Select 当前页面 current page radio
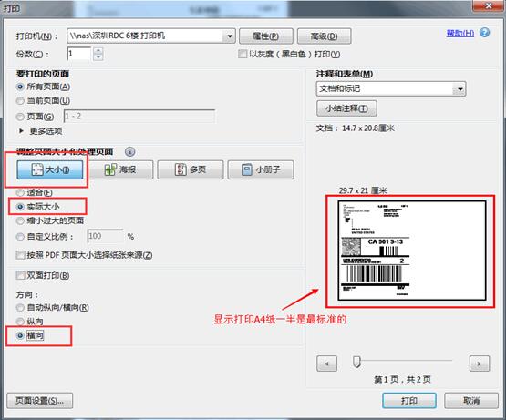Viewport: 506px width, 420px height. point(20,101)
